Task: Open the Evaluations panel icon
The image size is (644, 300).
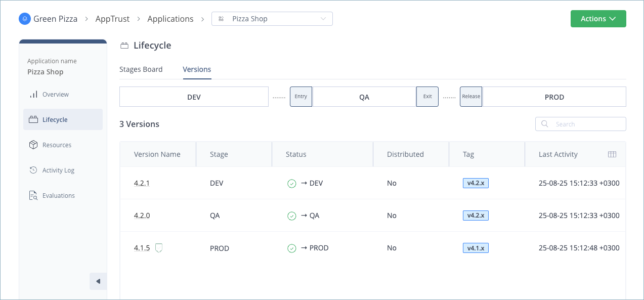Action: (33, 195)
